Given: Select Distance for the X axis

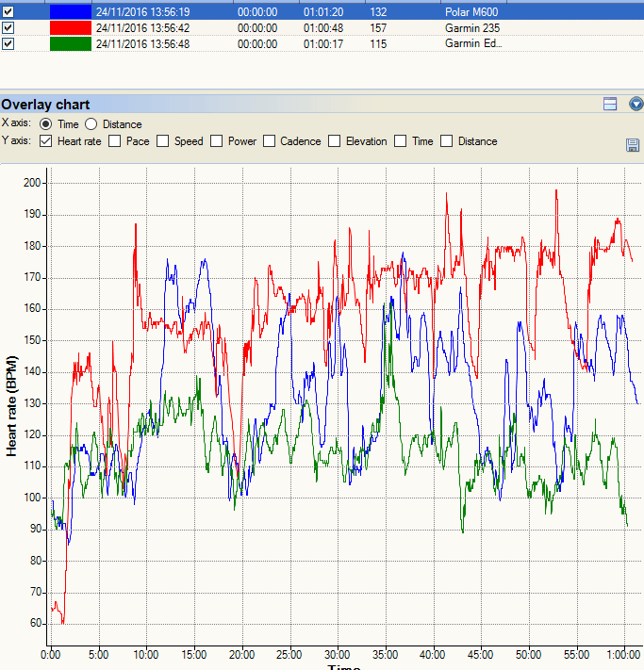Looking at the screenshot, I should click(91, 124).
